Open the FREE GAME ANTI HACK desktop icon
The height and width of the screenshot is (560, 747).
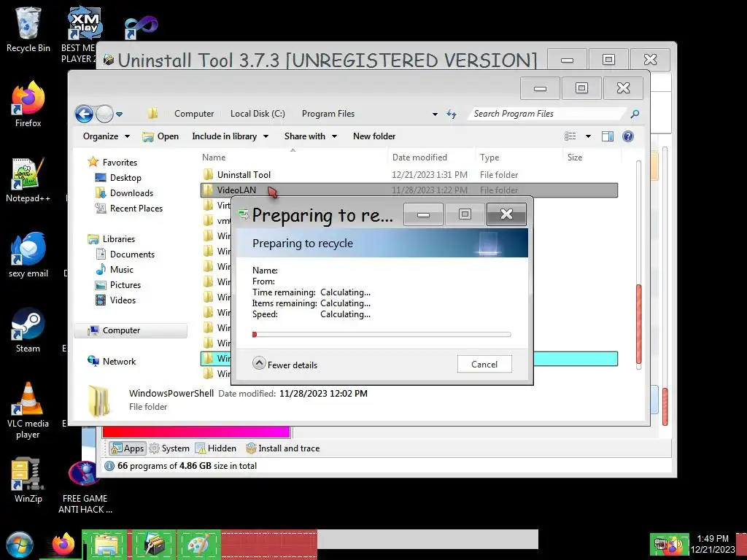[x=85, y=486]
